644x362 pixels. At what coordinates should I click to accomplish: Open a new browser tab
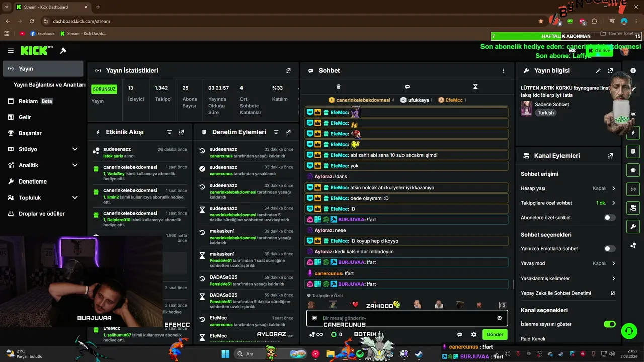(x=98, y=7)
